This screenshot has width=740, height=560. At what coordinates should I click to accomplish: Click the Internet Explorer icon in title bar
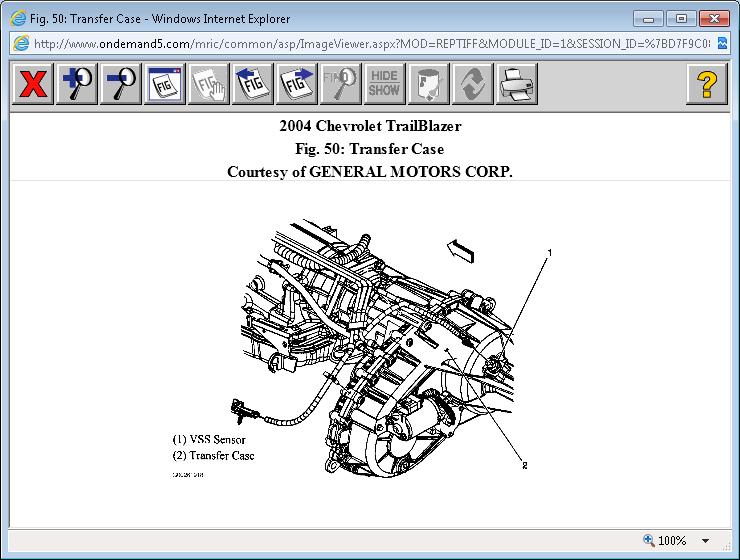[17, 18]
